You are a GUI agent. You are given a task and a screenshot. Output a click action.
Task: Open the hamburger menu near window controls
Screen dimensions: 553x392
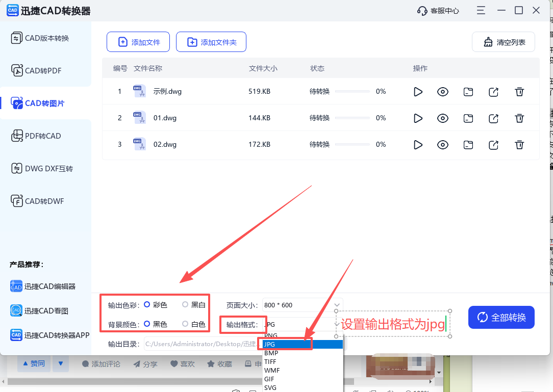click(480, 10)
